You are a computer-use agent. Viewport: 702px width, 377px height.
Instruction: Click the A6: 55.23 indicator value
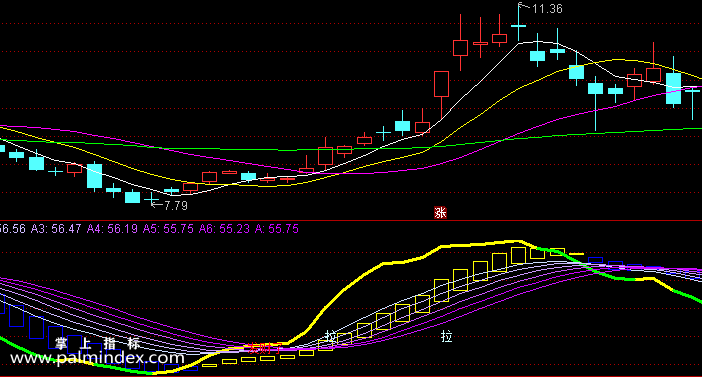click(x=224, y=229)
